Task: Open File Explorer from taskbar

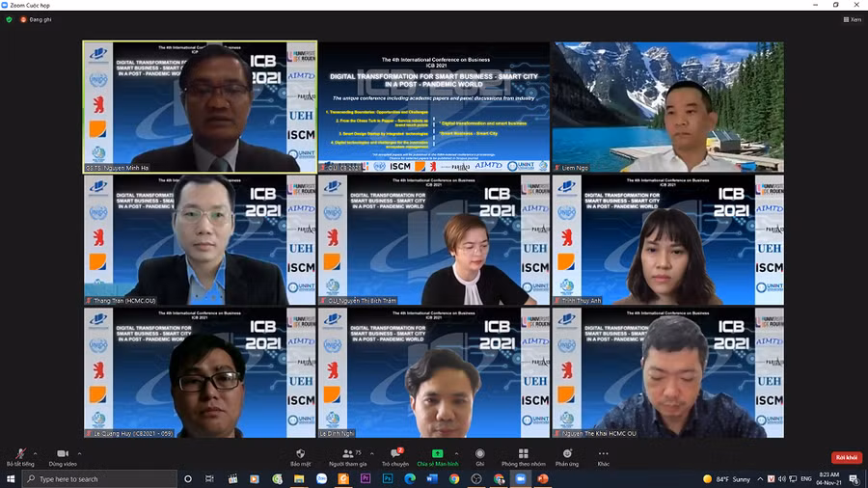Action: pos(299,479)
